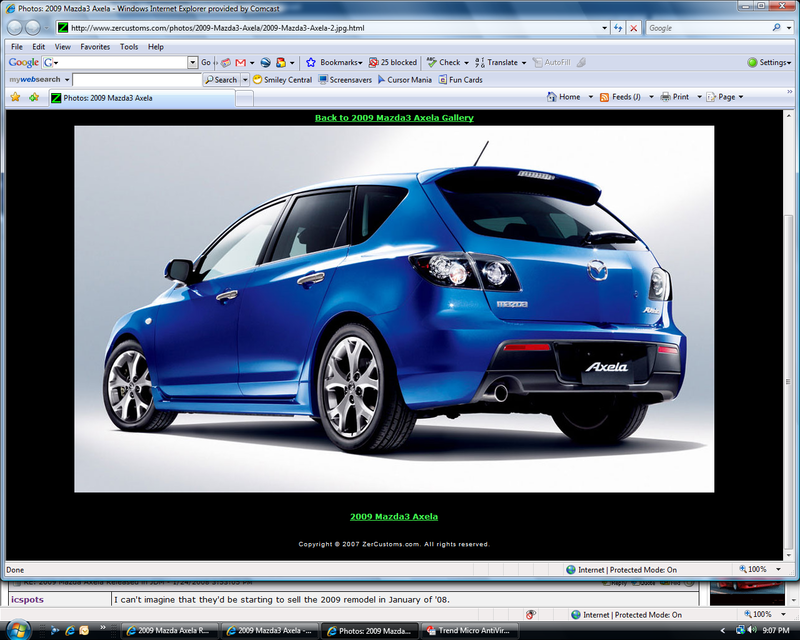Click the AutoFill toolbar icon
Screen dimensions: 800x640
tap(538, 62)
